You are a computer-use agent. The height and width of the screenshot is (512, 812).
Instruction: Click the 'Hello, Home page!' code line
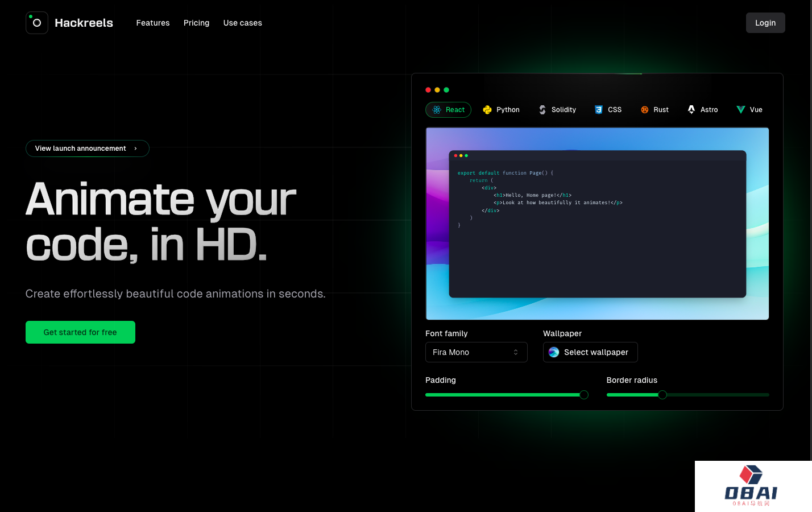pos(532,195)
